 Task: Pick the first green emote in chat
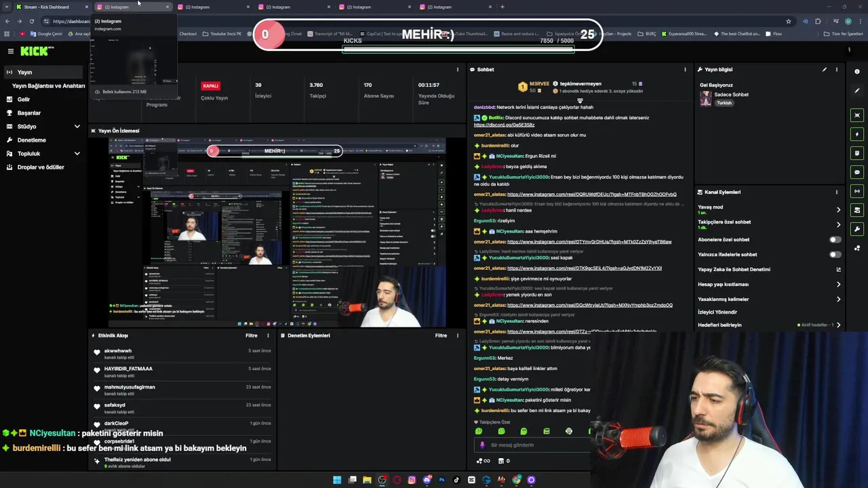pos(479,431)
